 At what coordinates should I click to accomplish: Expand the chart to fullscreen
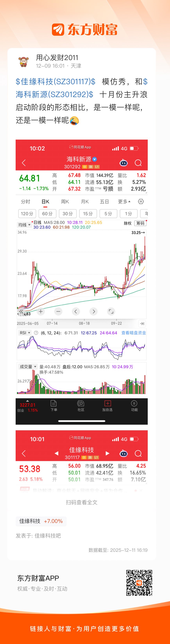(111, 311)
